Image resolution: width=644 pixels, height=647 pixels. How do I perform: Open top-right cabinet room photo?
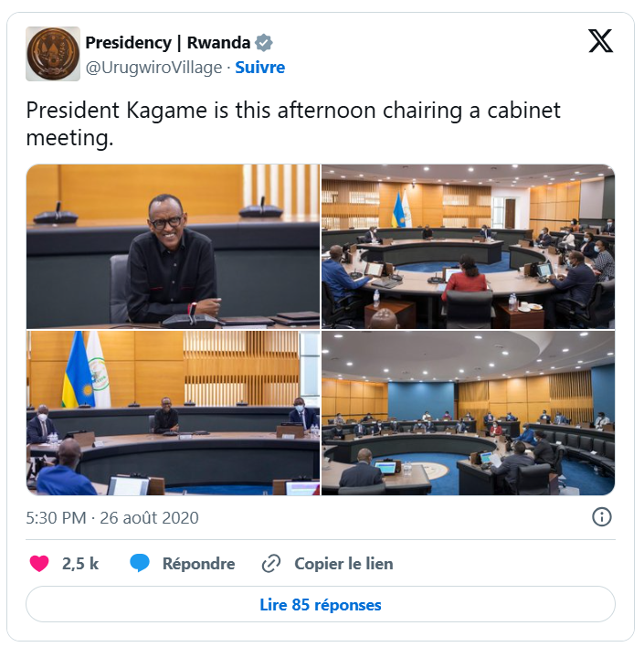(x=469, y=247)
